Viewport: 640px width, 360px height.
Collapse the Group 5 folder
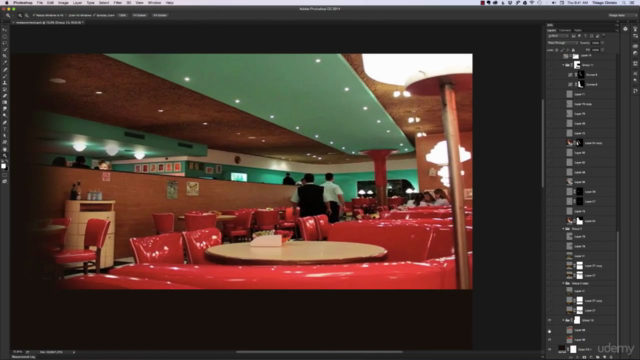click(563, 229)
